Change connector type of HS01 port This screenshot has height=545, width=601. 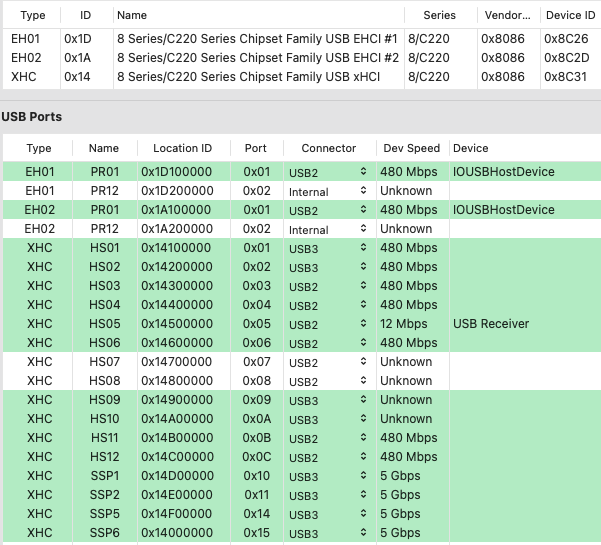[329, 248]
